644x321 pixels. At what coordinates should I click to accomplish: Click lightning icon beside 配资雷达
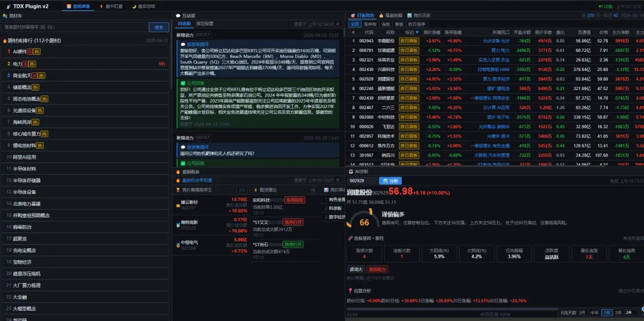pos(256,190)
